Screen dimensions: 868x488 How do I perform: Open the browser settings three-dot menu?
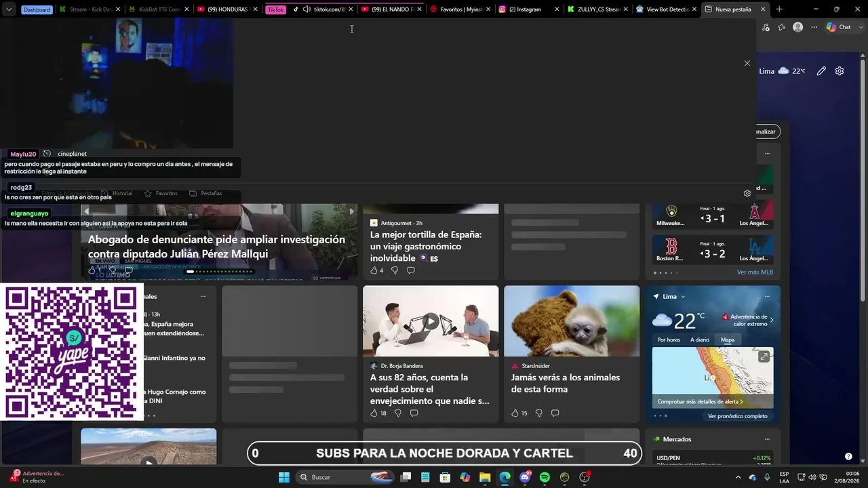[814, 27]
